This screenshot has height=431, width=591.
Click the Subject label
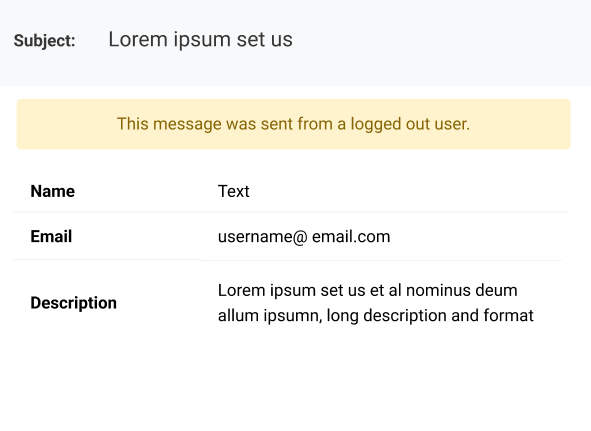[x=44, y=41]
